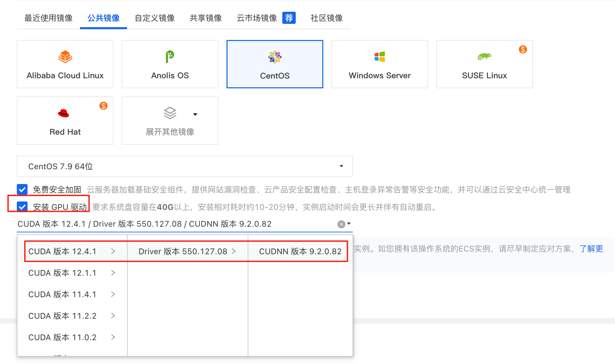Choose CUDNN 版本 9.2.0.82 option

tap(300, 252)
